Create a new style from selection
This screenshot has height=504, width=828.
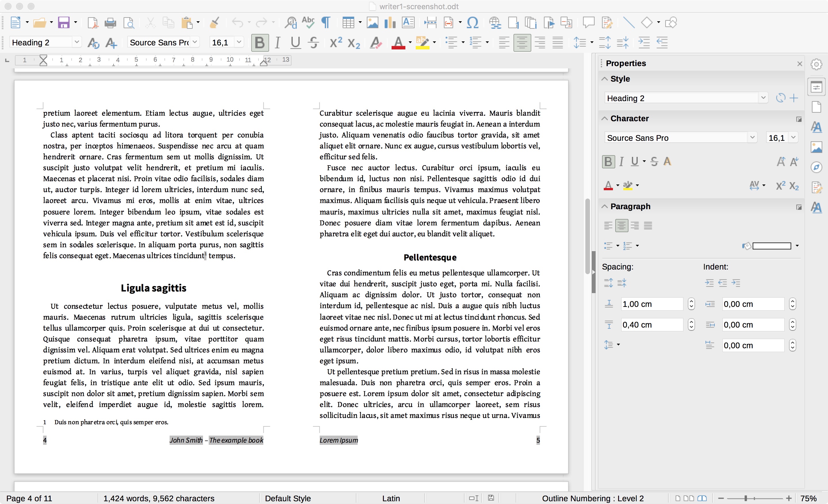coord(795,98)
